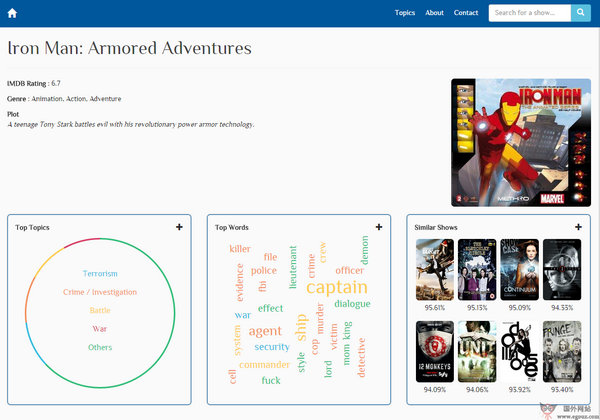Image resolution: width=600 pixels, height=420 pixels.
Task: Click the word 'crew' in cloud
Action: point(323,252)
